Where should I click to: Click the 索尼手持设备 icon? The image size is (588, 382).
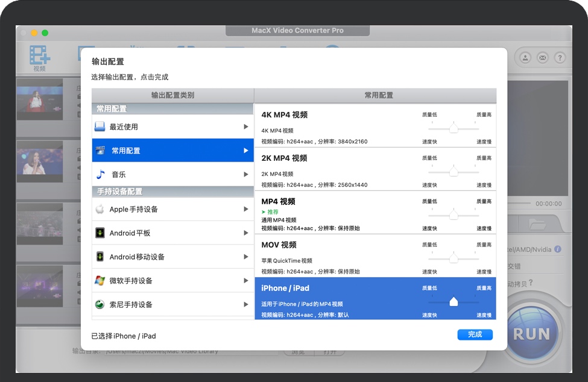[100, 304]
